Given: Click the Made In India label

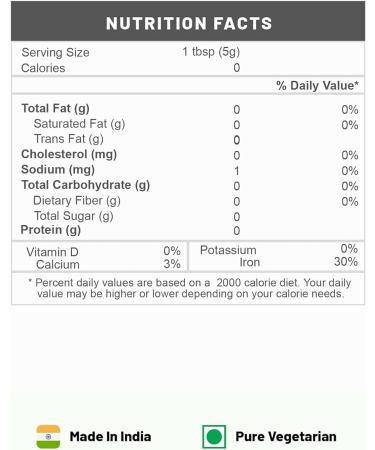Looking at the screenshot, I should coord(110,436).
